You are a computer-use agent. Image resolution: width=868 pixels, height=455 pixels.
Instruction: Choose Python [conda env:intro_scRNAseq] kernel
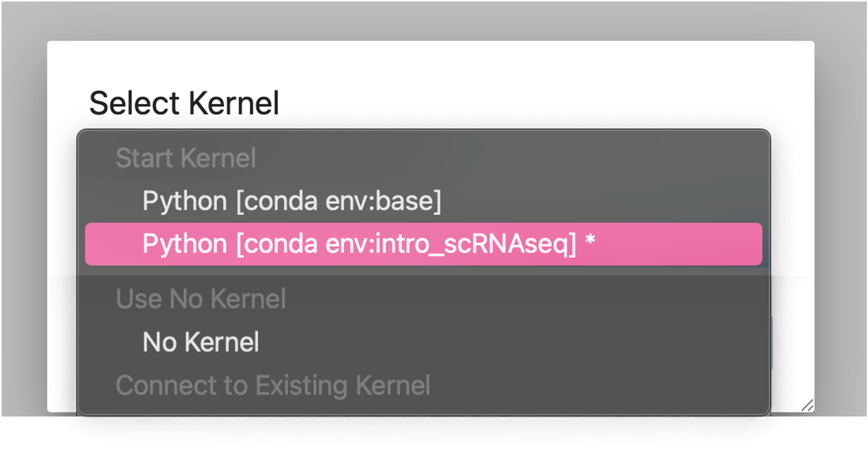pyautogui.click(x=423, y=244)
